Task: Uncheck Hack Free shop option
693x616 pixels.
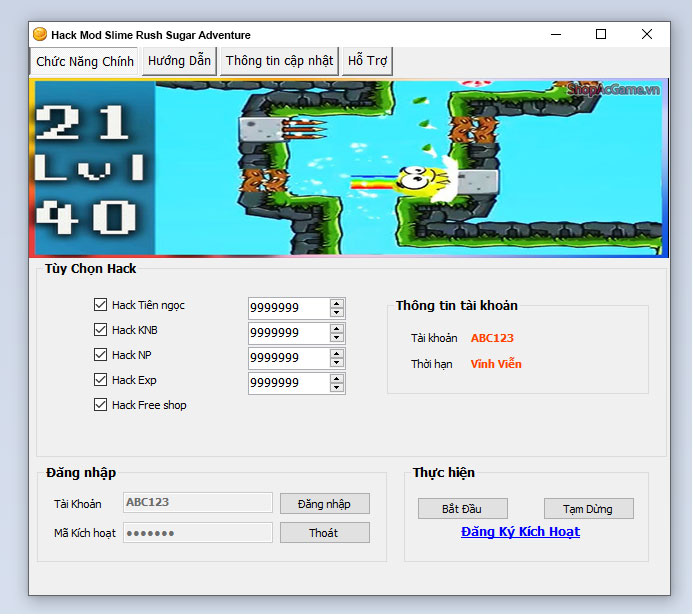Action: (x=100, y=405)
